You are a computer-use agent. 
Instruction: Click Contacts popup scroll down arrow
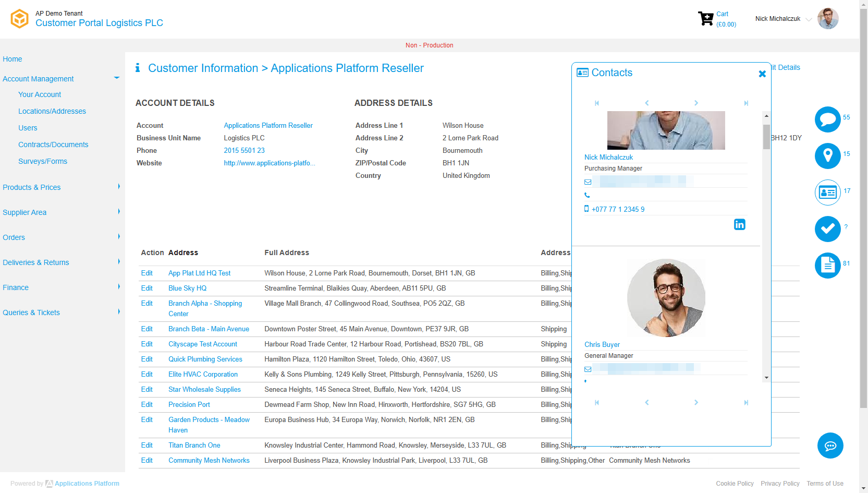point(766,378)
